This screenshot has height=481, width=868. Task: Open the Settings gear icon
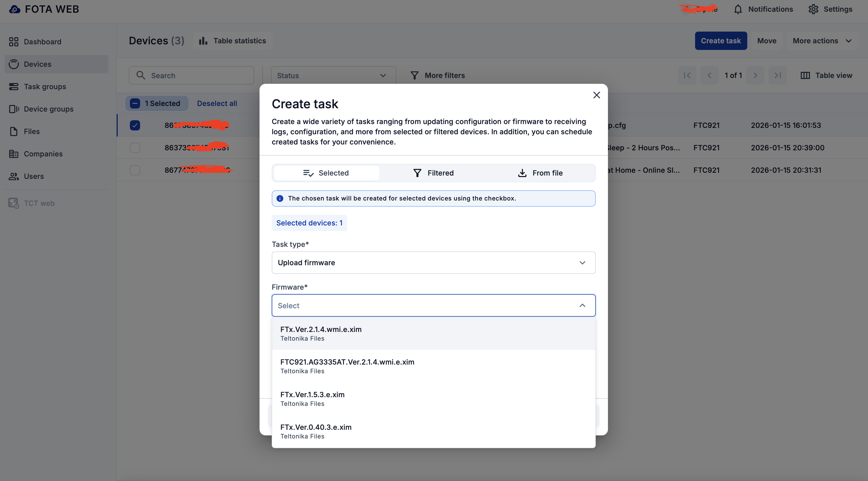[813, 9]
